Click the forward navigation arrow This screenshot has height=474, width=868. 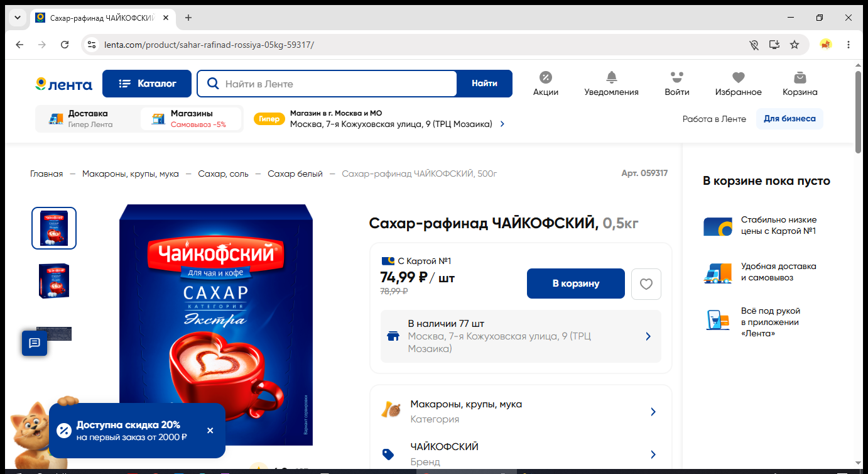pos(42,45)
